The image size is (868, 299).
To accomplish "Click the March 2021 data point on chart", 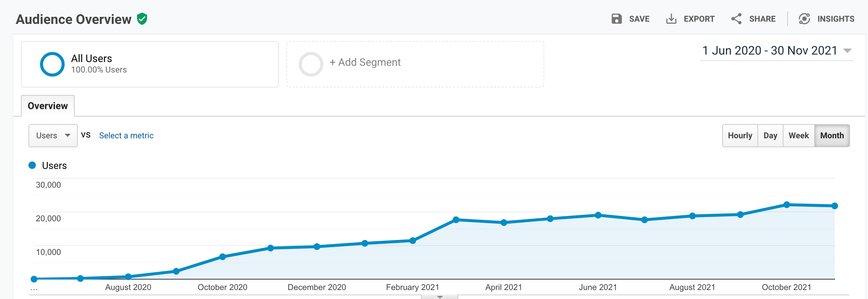I will click(x=456, y=220).
